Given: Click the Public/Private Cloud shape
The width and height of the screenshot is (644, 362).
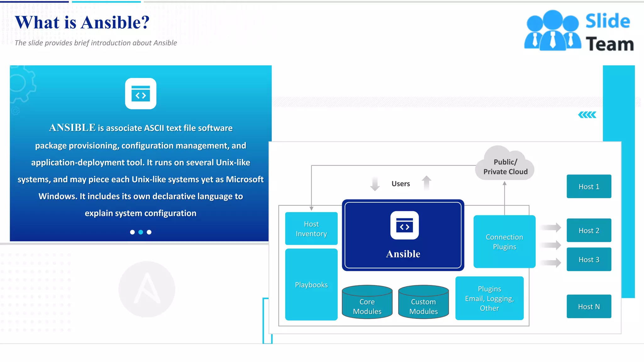Looking at the screenshot, I should pos(505,164).
